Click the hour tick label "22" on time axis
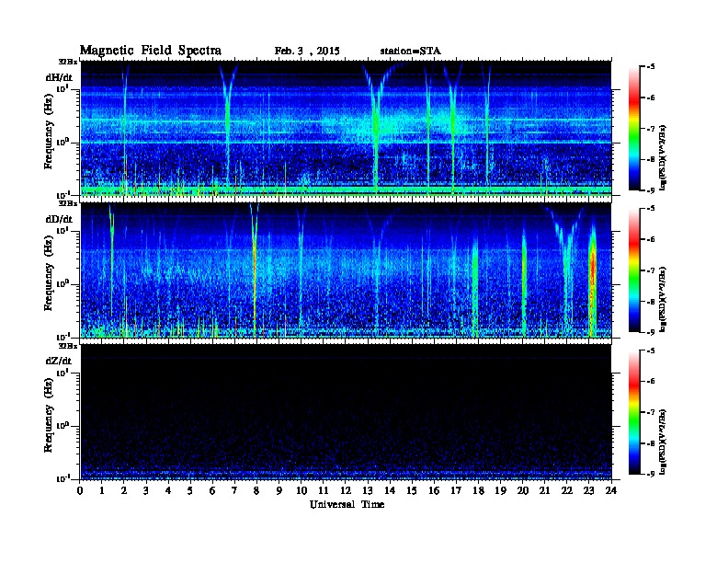 coord(567,490)
